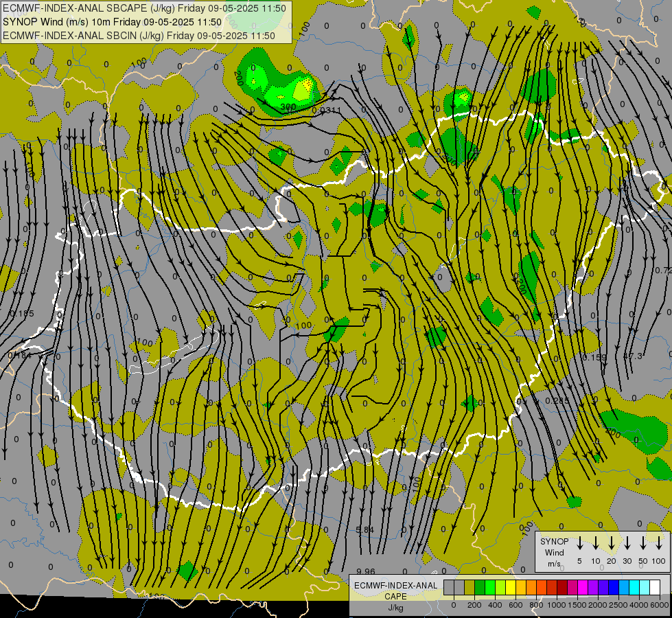Pick the lime yellow-green swatch after 400
This screenshot has width=672, height=618.
click(500, 587)
